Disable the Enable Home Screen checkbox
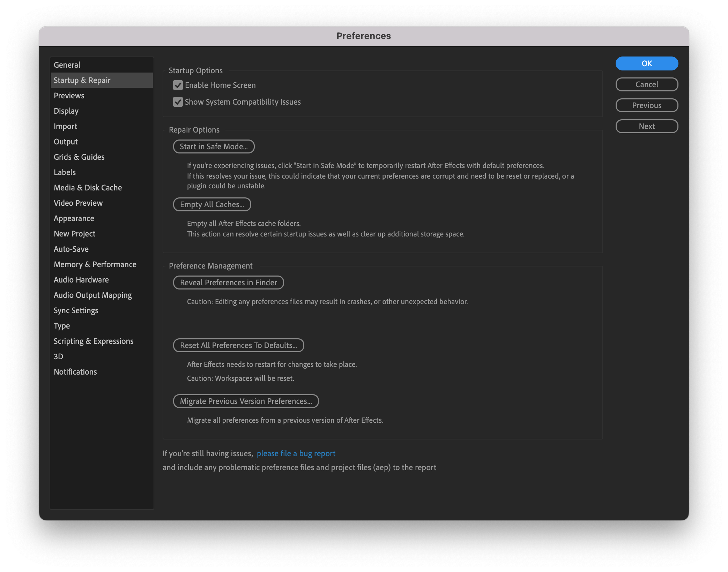 point(178,85)
